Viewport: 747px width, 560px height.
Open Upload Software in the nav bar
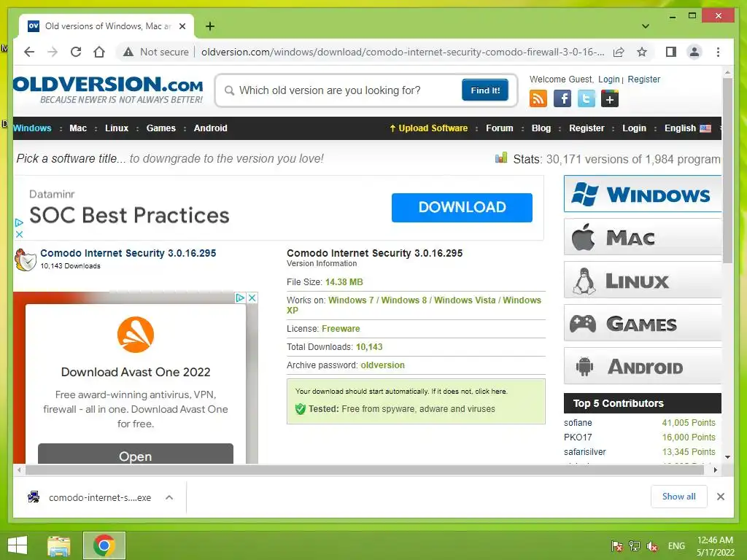click(429, 128)
